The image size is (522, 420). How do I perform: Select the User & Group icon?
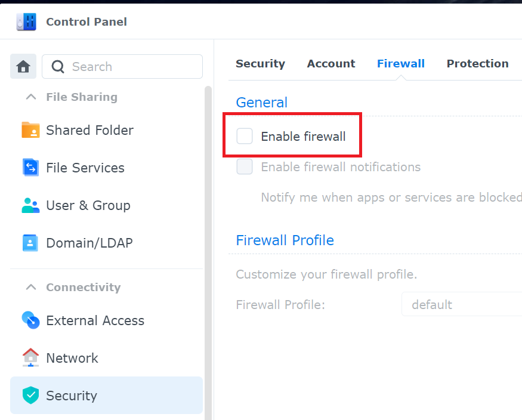(x=30, y=205)
